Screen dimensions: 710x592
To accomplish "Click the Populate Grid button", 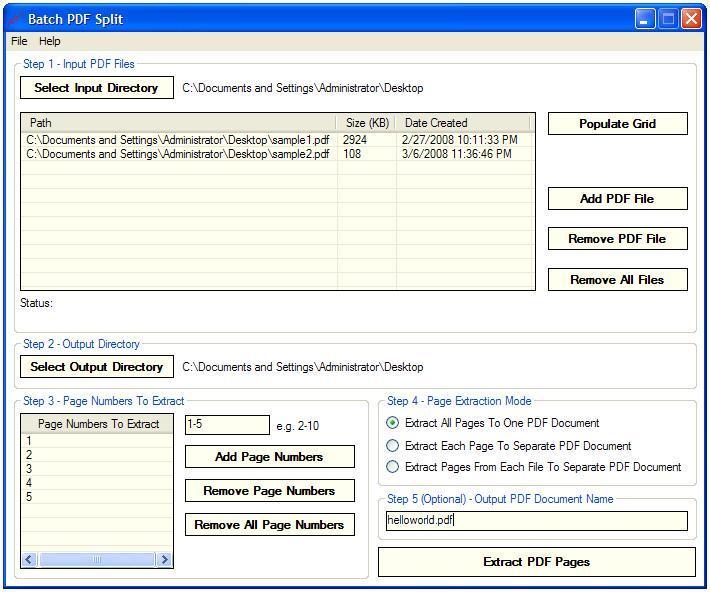I will pos(618,124).
